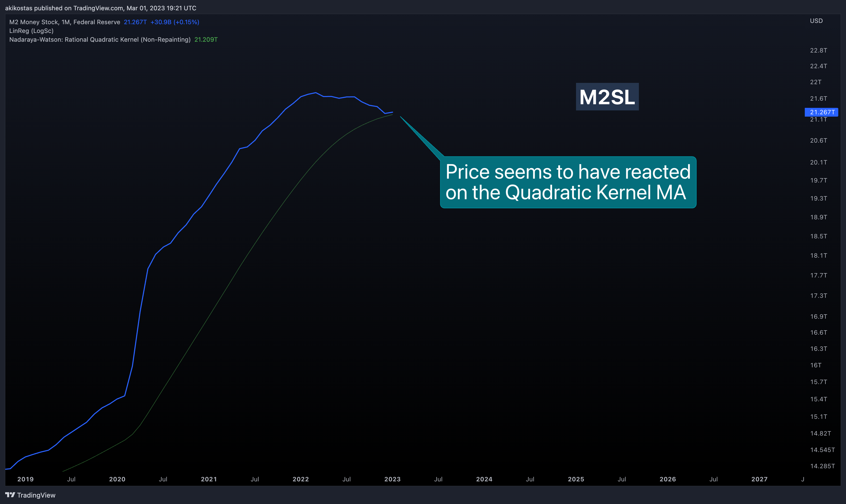Click the 22.8T price axis label
Image resolution: width=846 pixels, height=504 pixels.
(x=818, y=50)
